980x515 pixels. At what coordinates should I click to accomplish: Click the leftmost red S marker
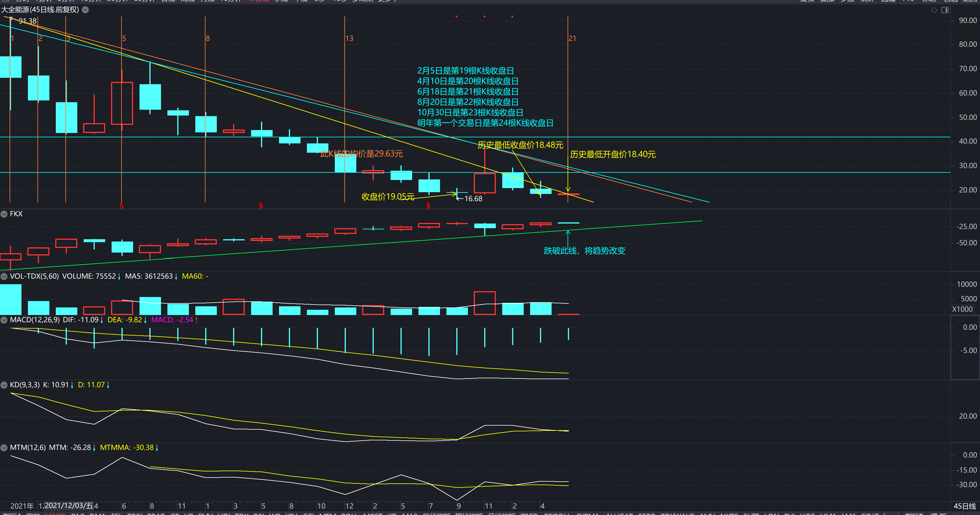121,206
